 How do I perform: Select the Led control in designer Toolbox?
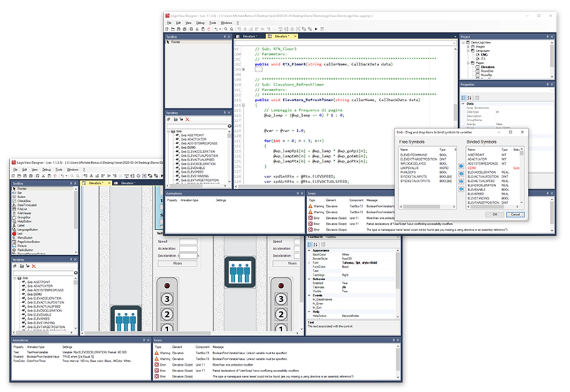point(18,234)
